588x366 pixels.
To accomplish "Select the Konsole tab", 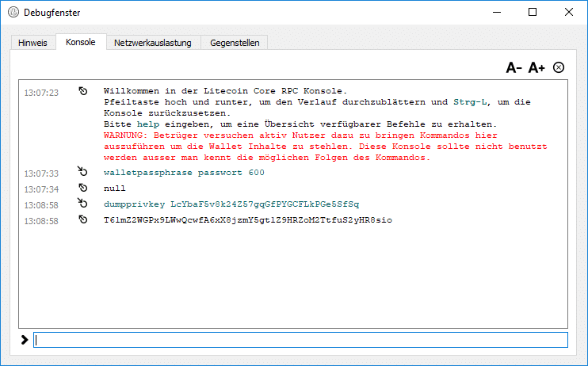I will (81, 42).
